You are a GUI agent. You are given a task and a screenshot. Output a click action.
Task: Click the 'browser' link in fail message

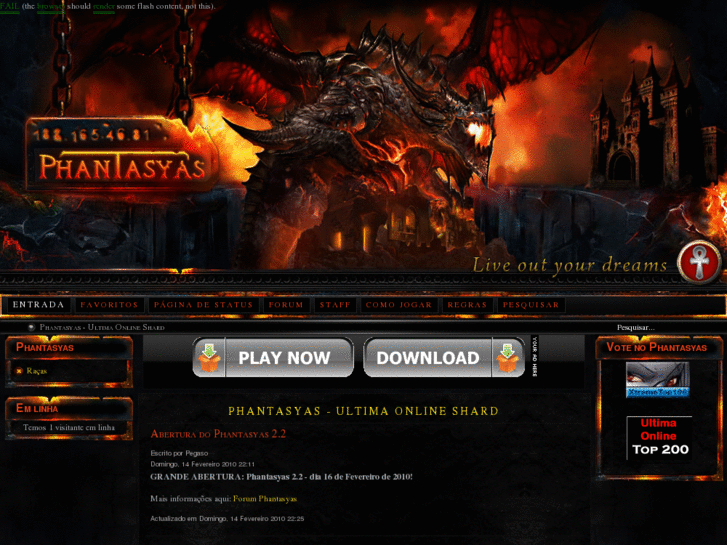(51, 6)
